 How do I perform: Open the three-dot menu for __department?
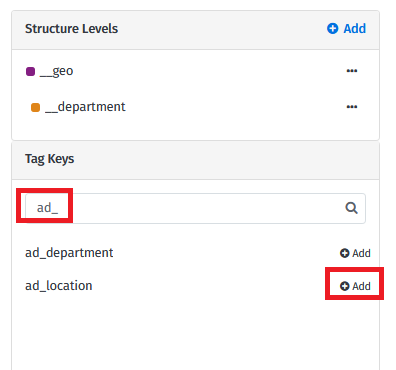(x=352, y=107)
